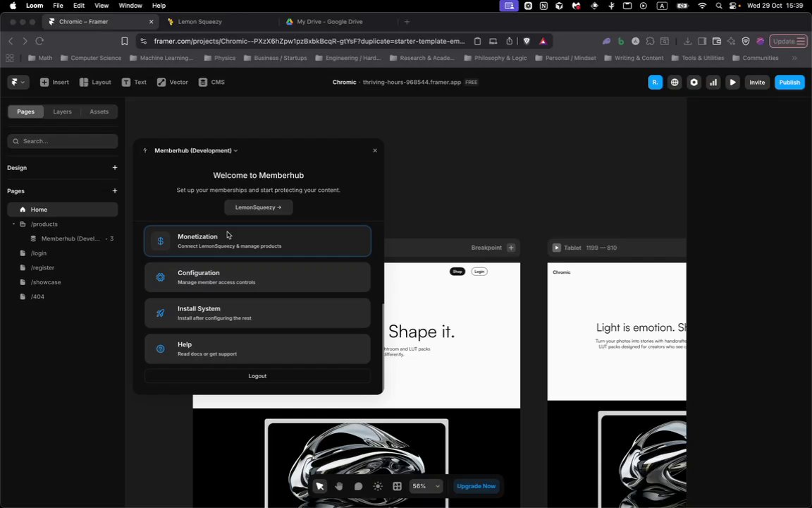Screen dimensions: 812x508
Task: Select the arrow pointer tool
Action: click(319, 486)
